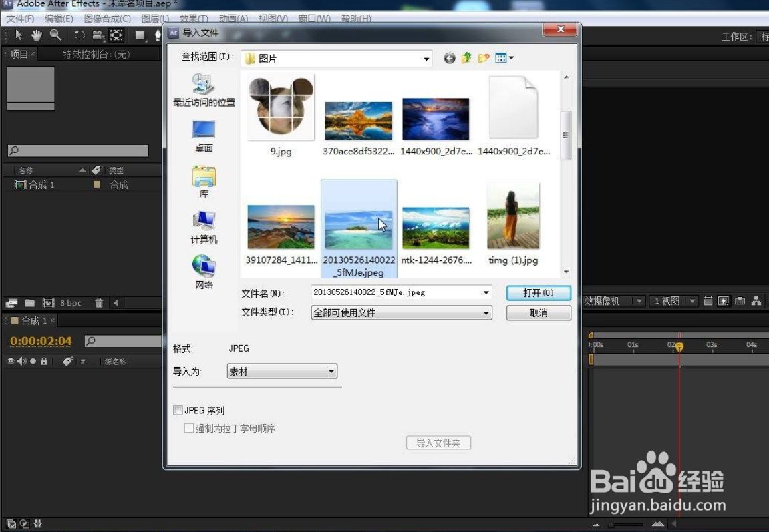Select the Rectangle shape tool
Image resolution: width=769 pixels, height=532 pixels.
coord(140,35)
